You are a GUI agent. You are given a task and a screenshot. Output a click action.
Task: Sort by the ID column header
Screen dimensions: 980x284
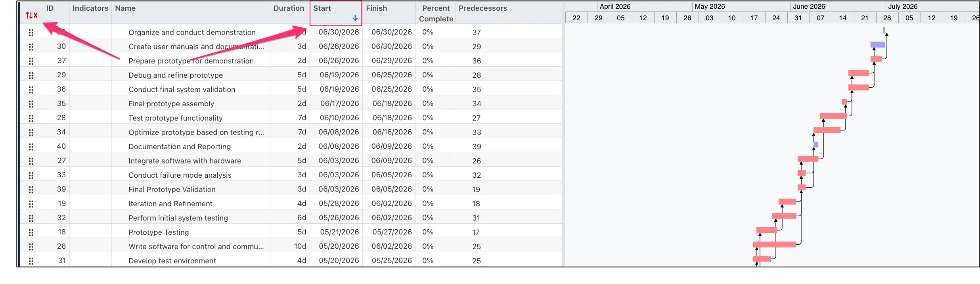[50, 8]
